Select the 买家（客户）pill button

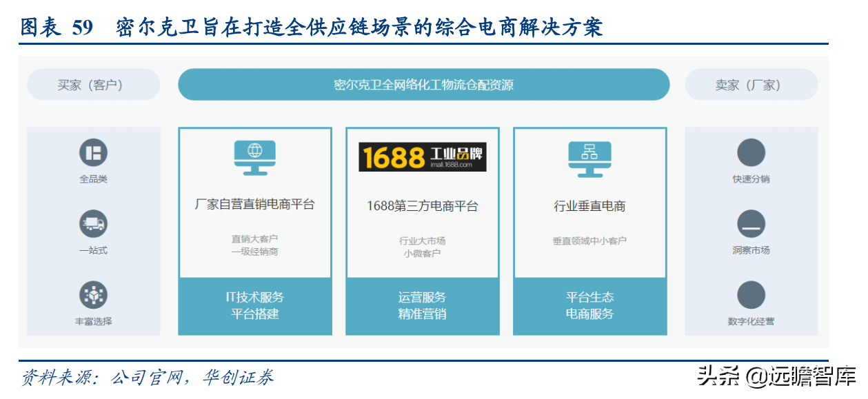[94, 85]
